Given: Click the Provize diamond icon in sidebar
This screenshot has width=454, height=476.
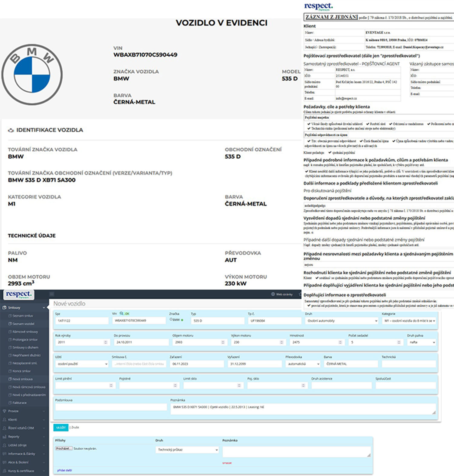Looking at the screenshot, I should [5, 411].
